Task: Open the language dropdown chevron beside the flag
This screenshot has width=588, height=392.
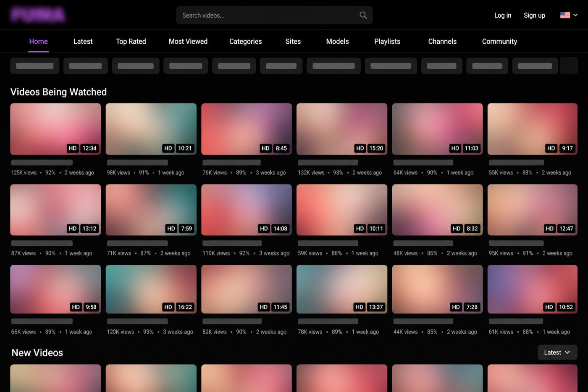Action: click(575, 15)
